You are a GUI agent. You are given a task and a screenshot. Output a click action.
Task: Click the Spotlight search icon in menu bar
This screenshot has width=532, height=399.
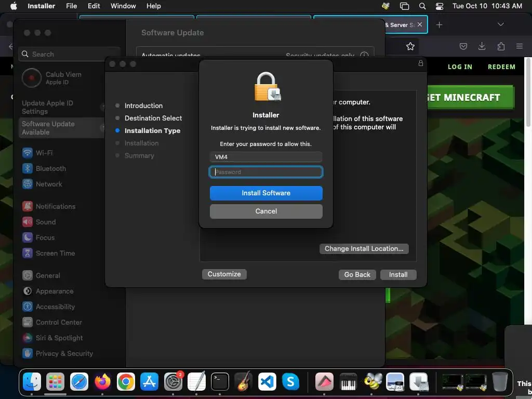pos(422,6)
